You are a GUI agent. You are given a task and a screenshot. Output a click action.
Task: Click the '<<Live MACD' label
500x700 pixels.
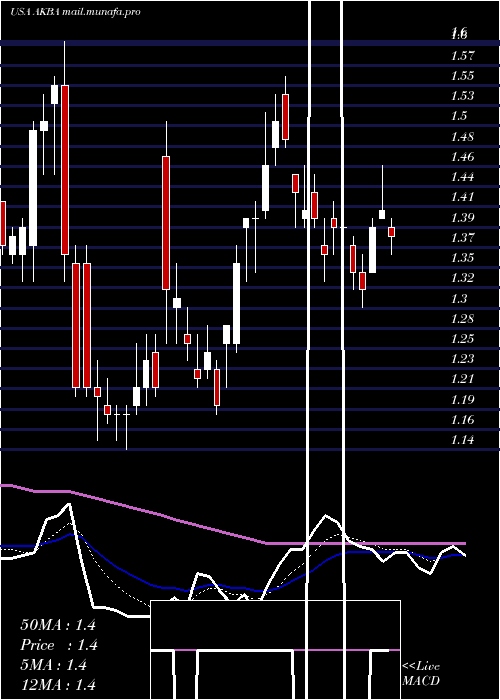point(421,674)
